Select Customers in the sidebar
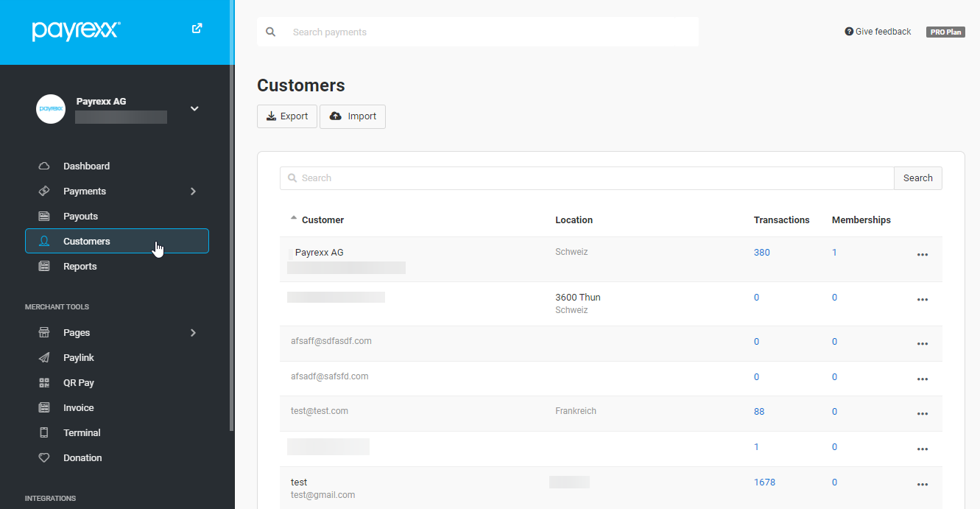Viewport: 980px width, 509px height. (117, 241)
